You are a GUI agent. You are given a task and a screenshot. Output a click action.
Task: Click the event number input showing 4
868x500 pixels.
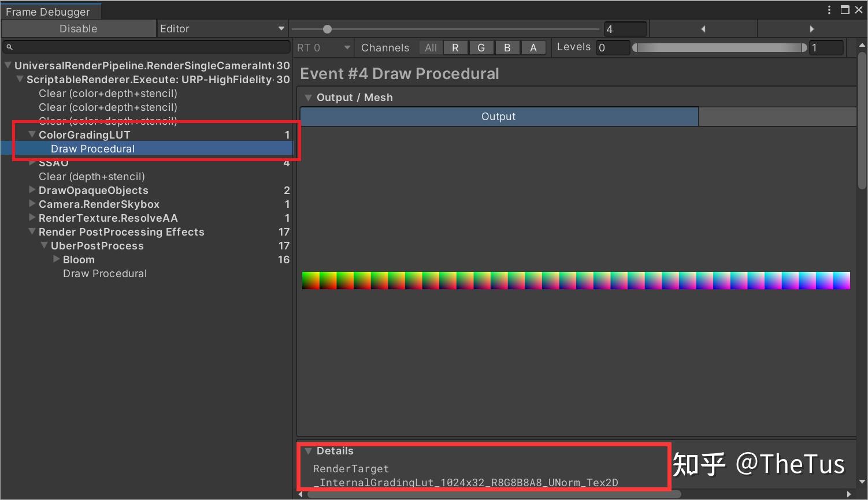626,28
